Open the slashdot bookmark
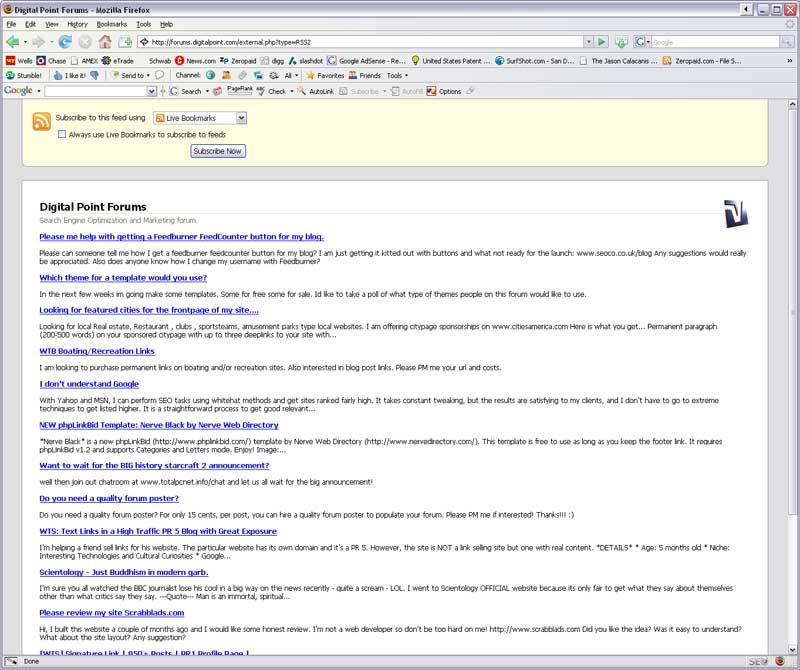This screenshot has height=670, width=800. 306,61
